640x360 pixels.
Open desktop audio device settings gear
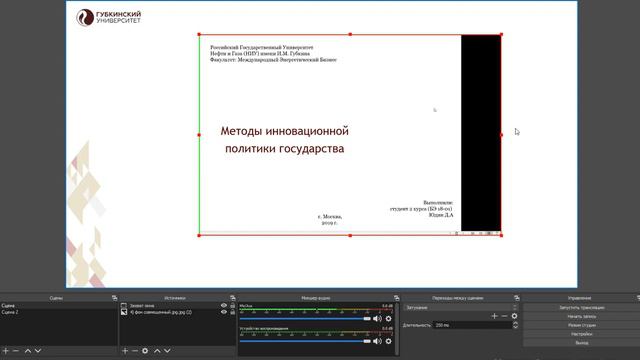[x=389, y=341]
